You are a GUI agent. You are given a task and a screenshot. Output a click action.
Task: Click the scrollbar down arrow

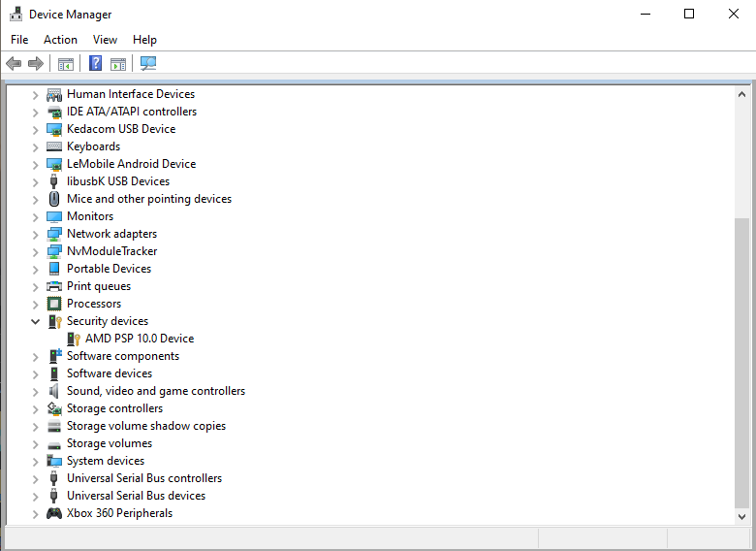[742, 516]
